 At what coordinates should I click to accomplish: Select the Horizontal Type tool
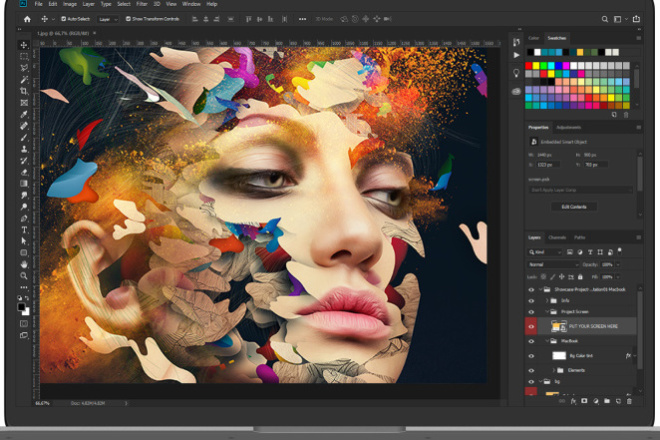[24, 229]
